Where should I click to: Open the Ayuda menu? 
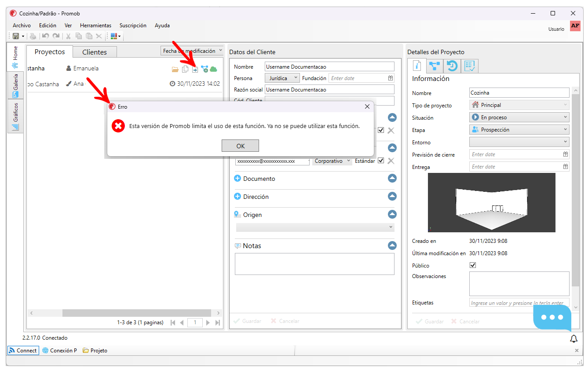click(x=162, y=26)
